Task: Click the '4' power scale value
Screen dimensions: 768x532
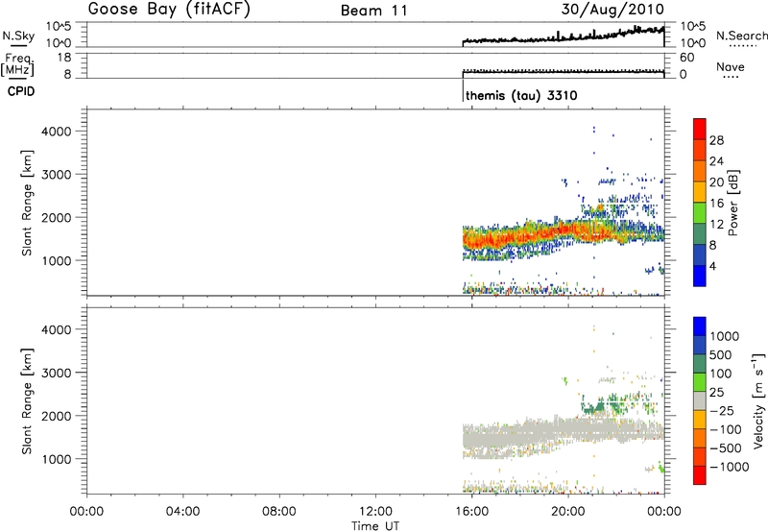Action: point(712,266)
